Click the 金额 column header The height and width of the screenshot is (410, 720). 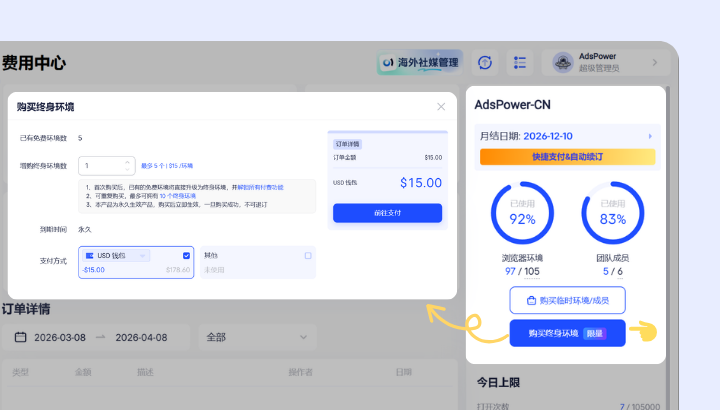click(x=83, y=372)
